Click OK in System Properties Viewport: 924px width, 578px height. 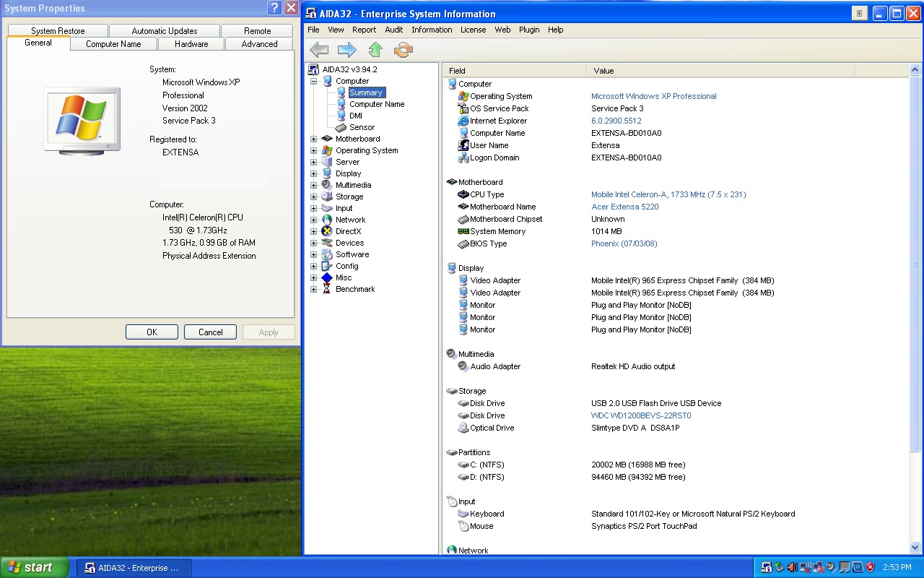[x=152, y=332]
